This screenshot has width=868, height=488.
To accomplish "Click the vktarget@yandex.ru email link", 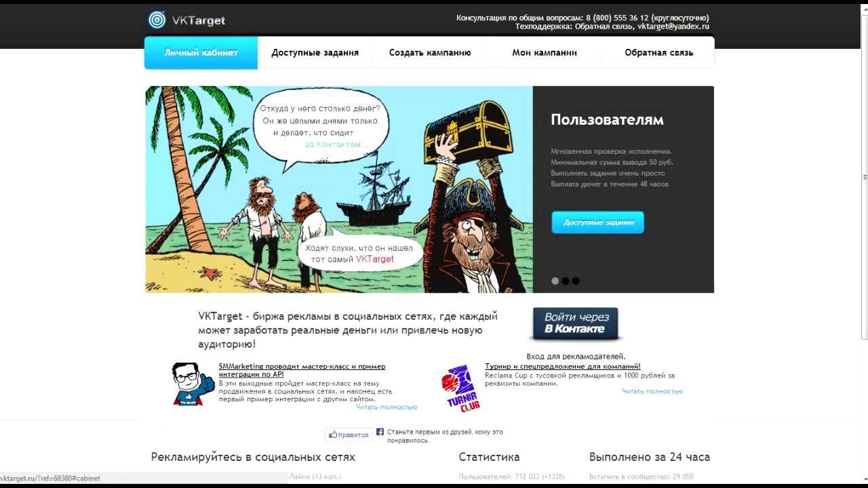I will 673,26.
